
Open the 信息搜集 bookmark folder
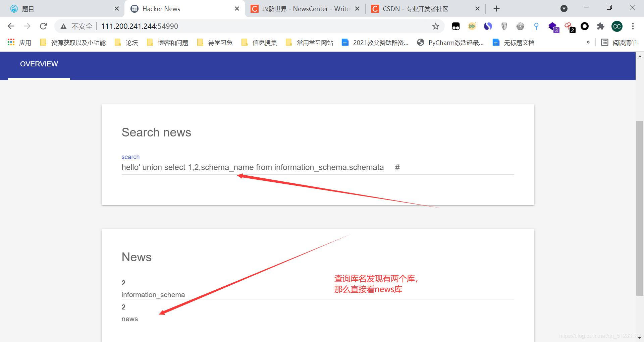(259, 42)
